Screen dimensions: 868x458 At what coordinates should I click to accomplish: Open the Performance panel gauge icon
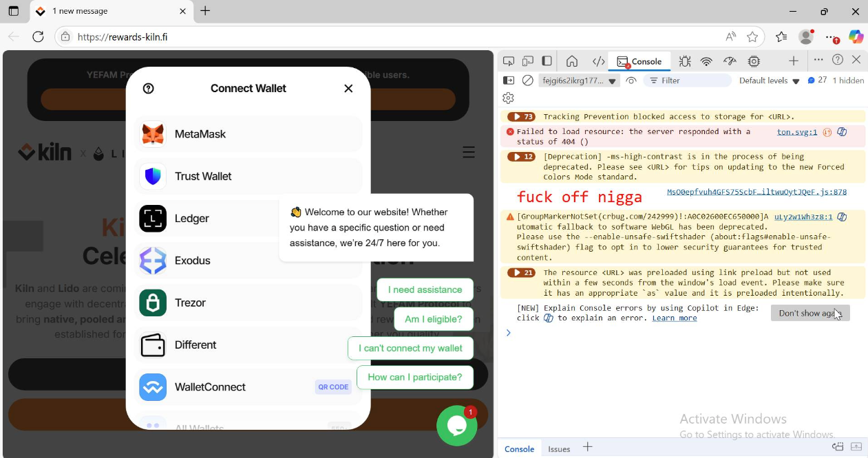click(x=730, y=61)
